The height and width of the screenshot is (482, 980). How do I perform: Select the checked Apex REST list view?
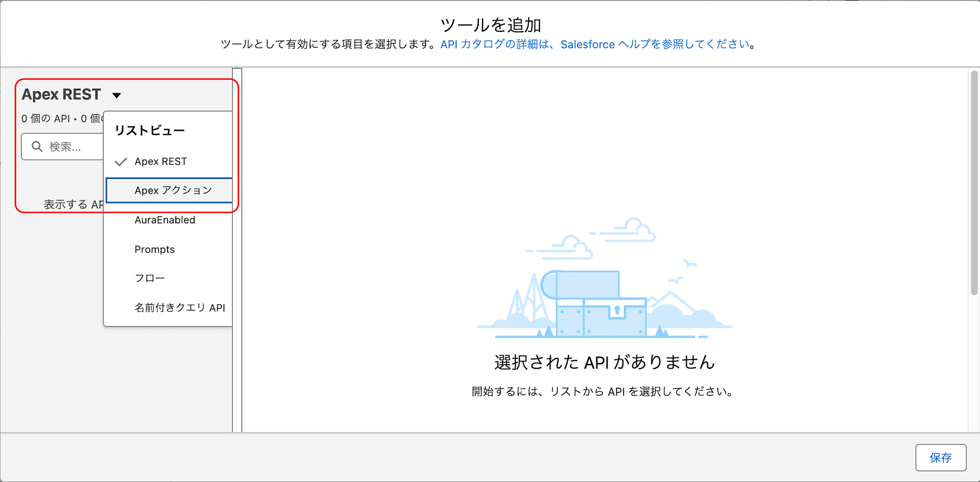click(x=168, y=161)
